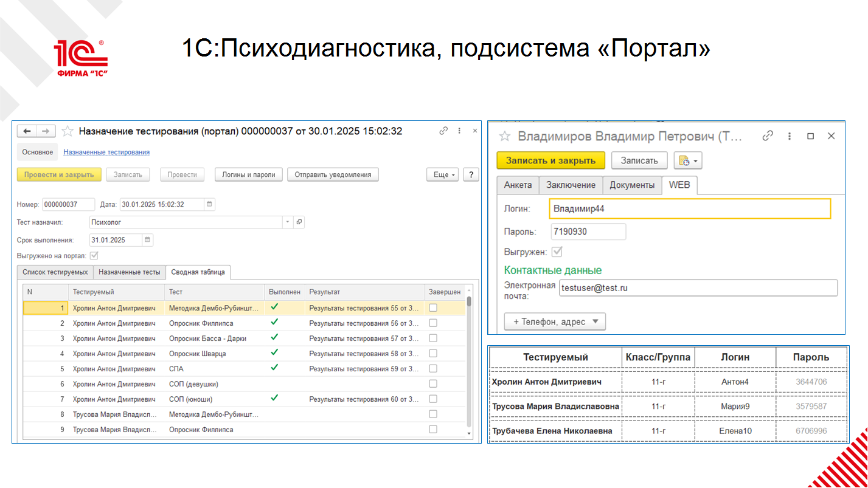Open the calendar picker for Дата field
This screenshot has height=488, width=868.
coord(209,204)
